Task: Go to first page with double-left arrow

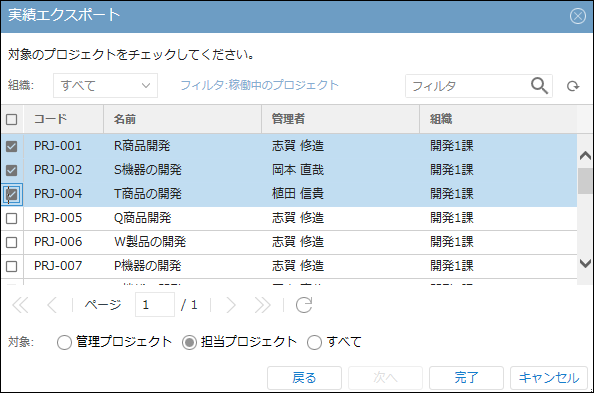Action: click(20, 305)
